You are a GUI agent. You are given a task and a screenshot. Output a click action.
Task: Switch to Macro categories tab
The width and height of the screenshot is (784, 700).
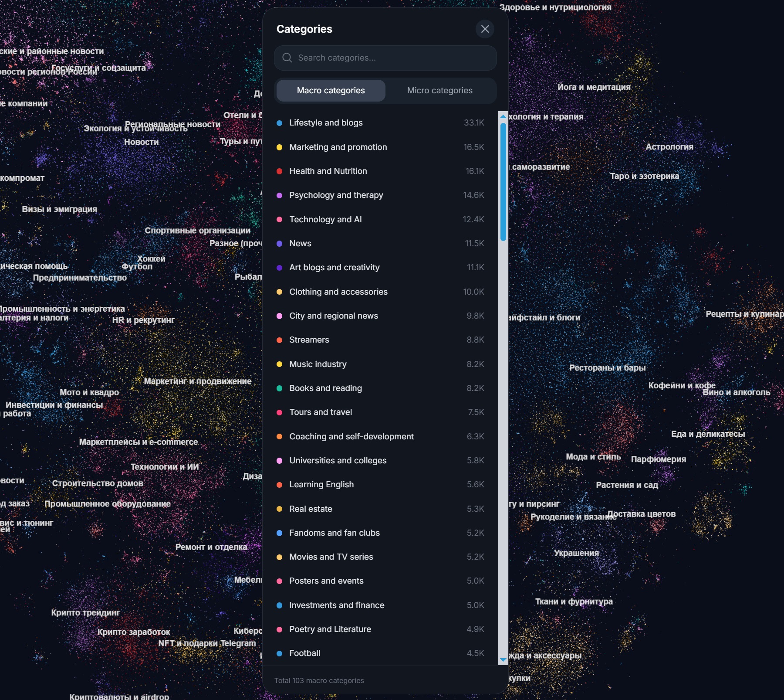(x=331, y=91)
